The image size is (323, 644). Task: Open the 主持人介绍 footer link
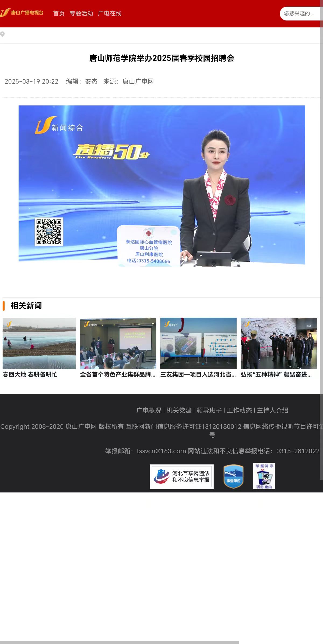pos(272,410)
